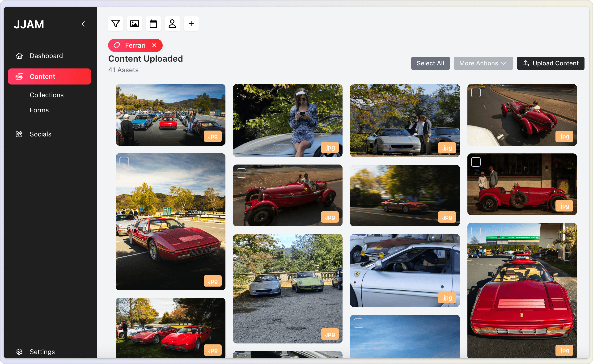Click the calendar icon
Image resolution: width=593 pixels, height=364 pixels.
tap(153, 23)
